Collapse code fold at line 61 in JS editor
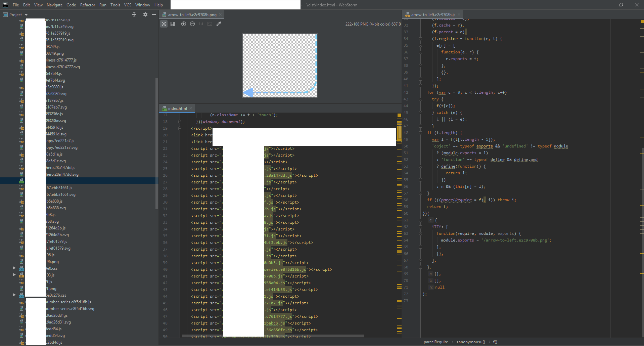This screenshot has width=644, height=346. click(x=420, y=220)
